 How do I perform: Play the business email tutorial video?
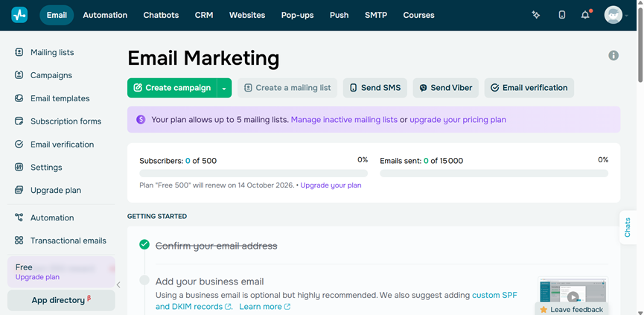[x=573, y=296]
